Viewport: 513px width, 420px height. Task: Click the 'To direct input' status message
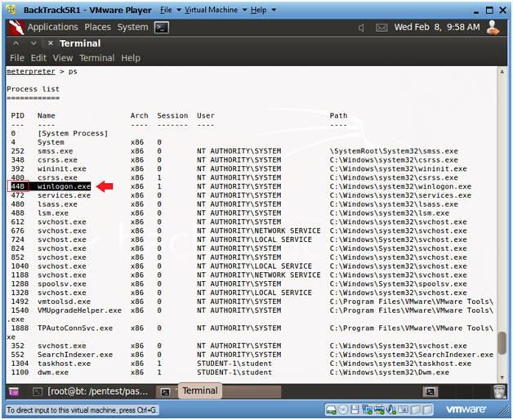(82, 410)
